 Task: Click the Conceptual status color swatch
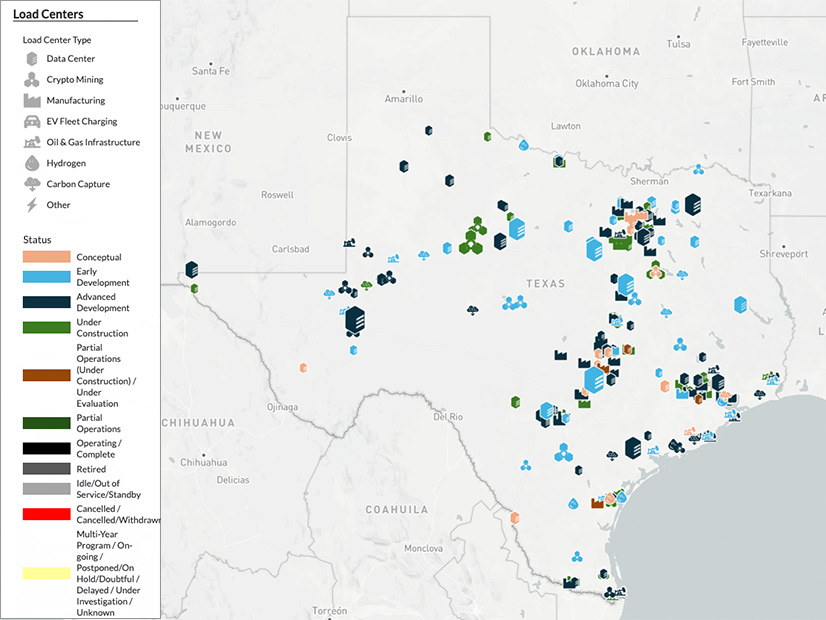[x=47, y=258]
